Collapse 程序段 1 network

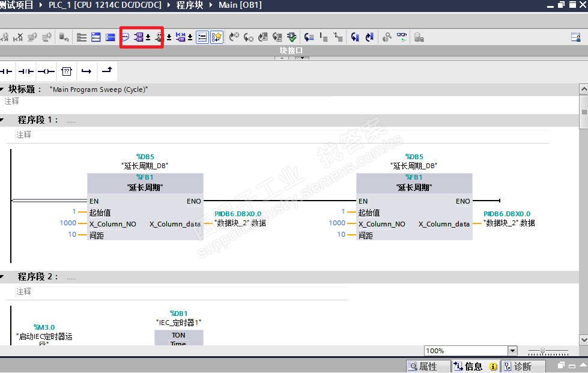coord(2,120)
